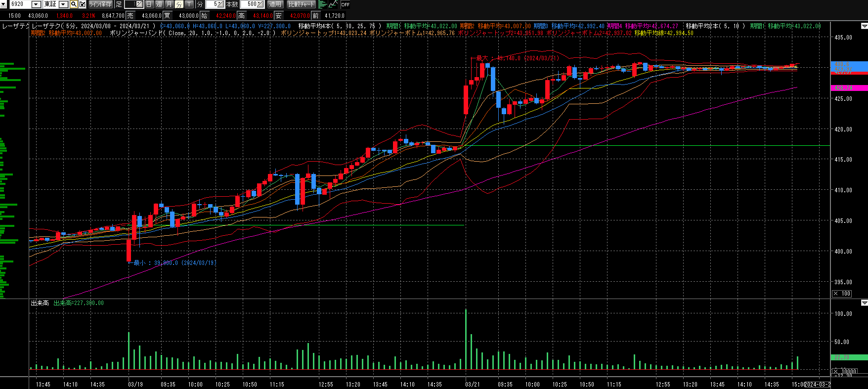Expand the 出来高 volume panel menu arrow
The width and height of the screenshot is (868, 389).
pyautogui.click(x=864, y=303)
